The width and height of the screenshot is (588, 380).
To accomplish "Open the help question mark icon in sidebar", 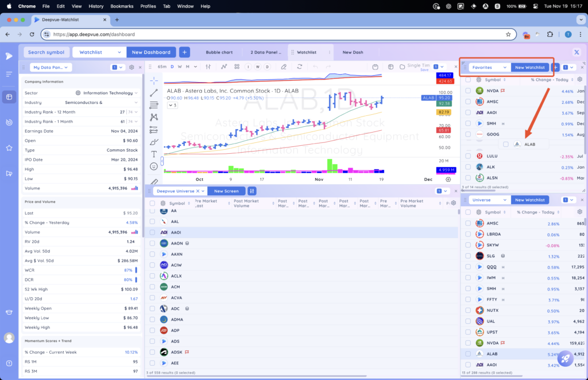I will point(9,363).
